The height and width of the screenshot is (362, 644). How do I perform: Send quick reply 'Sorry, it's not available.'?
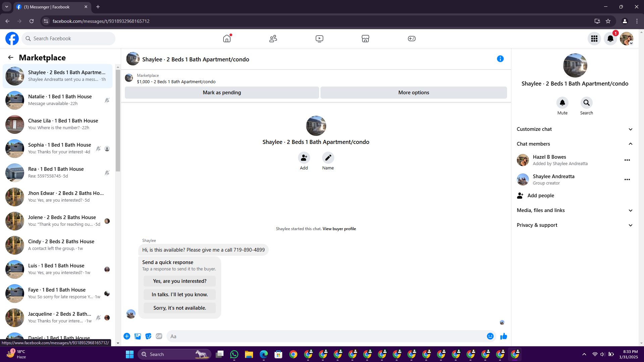point(180,308)
